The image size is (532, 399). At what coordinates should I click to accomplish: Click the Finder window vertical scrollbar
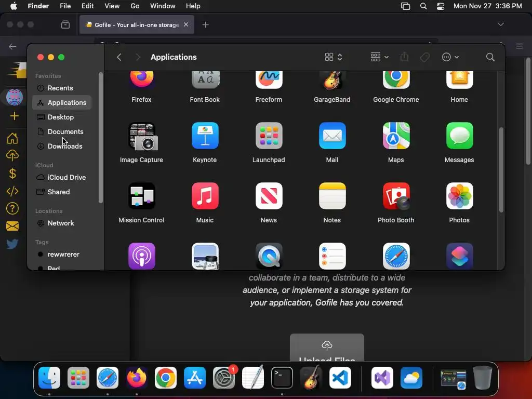501,170
